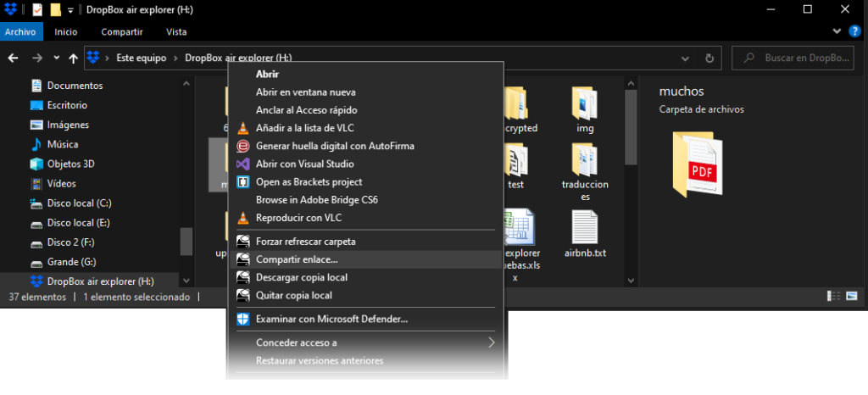Choose 'Abrir' in the context menu
The width and height of the screenshot is (868, 395).
[x=366, y=74]
